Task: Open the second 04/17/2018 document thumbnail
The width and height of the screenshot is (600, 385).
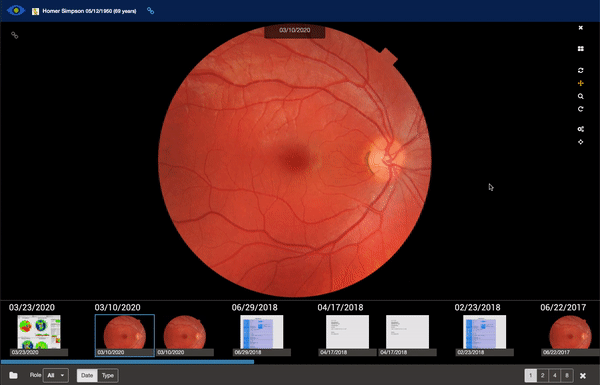Action: tap(408, 335)
